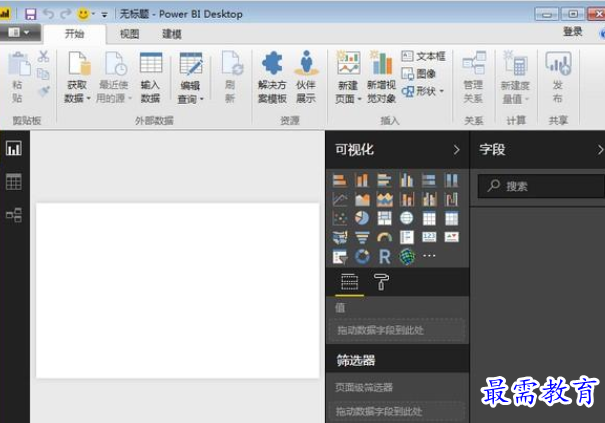The width and height of the screenshot is (605, 423).
Task: Open the quick access toolbar customize dropdown
Action: pos(104,15)
